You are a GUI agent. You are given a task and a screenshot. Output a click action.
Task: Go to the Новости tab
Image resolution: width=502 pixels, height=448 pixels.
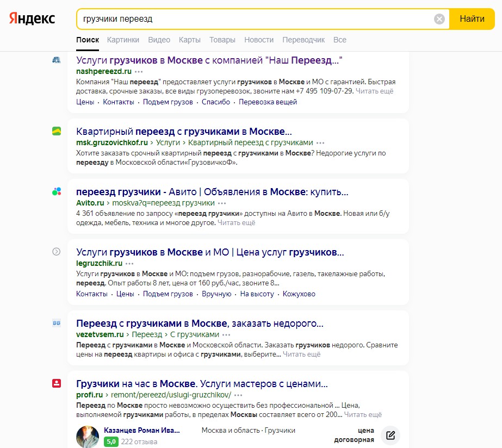coord(259,40)
